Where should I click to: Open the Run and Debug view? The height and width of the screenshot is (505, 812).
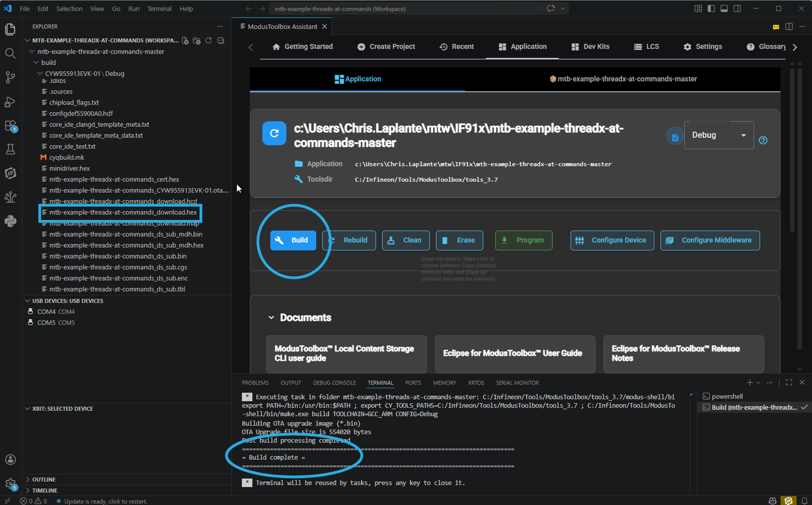tap(10, 102)
